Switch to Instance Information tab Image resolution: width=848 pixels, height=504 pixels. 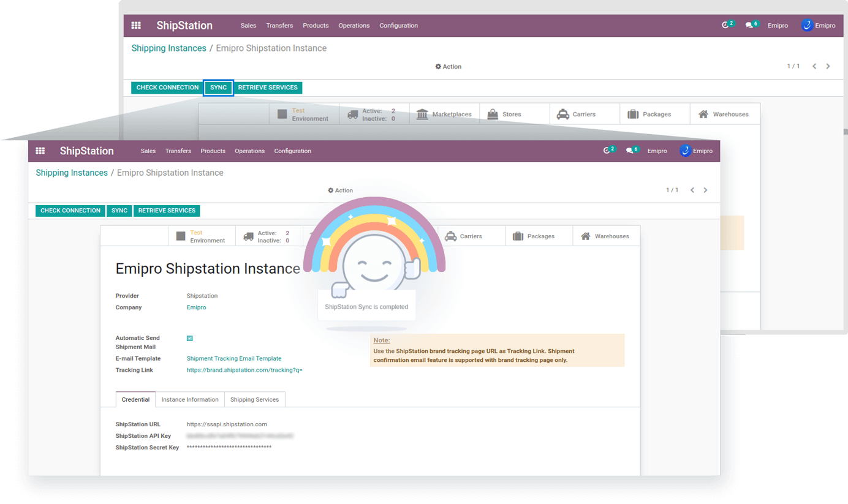[x=190, y=399]
